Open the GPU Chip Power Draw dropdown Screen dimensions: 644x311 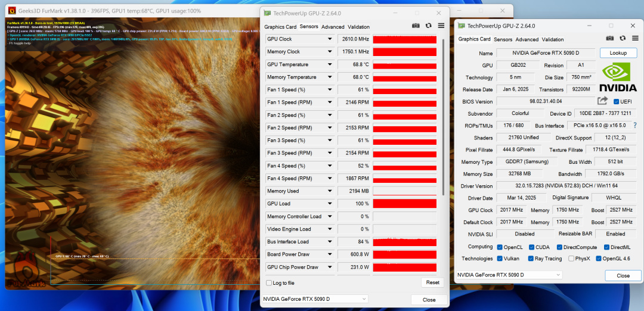(x=329, y=267)
